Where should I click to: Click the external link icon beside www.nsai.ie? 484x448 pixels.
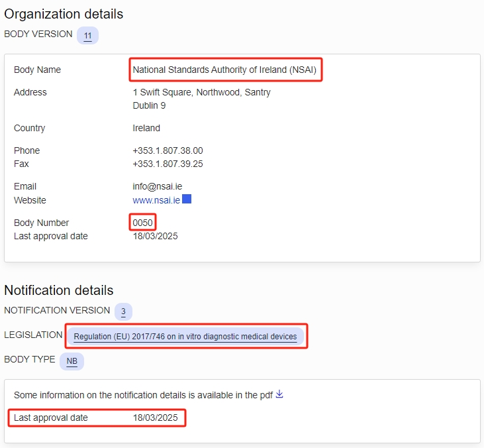coord(187,199)
